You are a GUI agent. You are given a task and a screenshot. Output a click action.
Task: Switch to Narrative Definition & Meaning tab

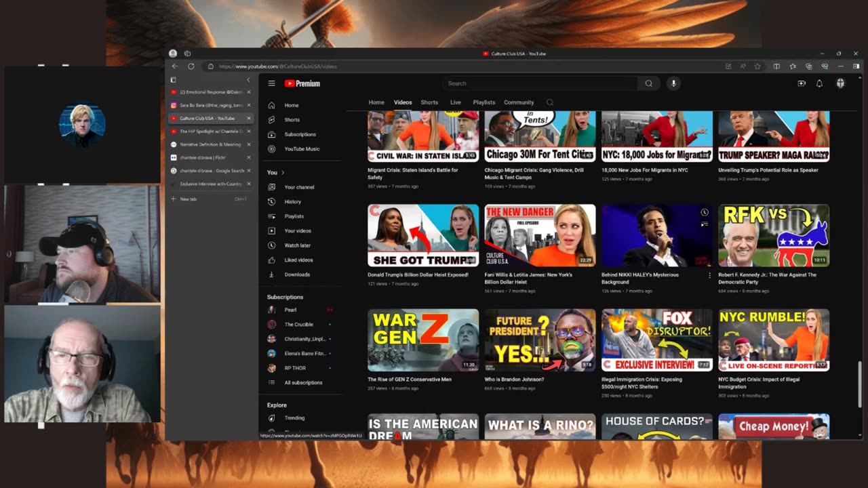click(x=210, y=144)
